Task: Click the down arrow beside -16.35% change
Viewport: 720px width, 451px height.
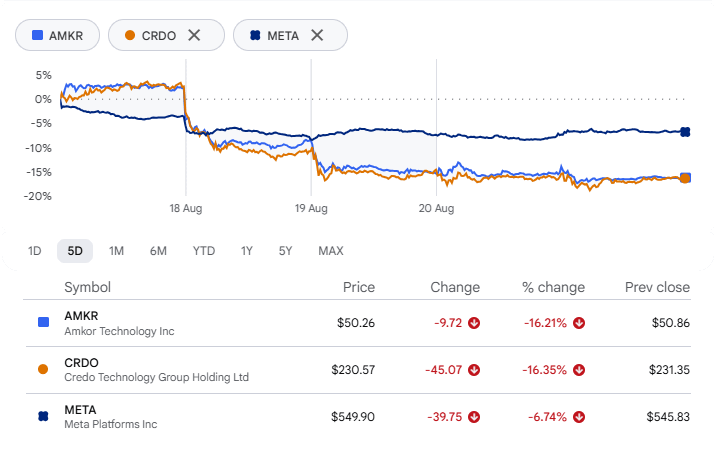Action: coord(579,370)
